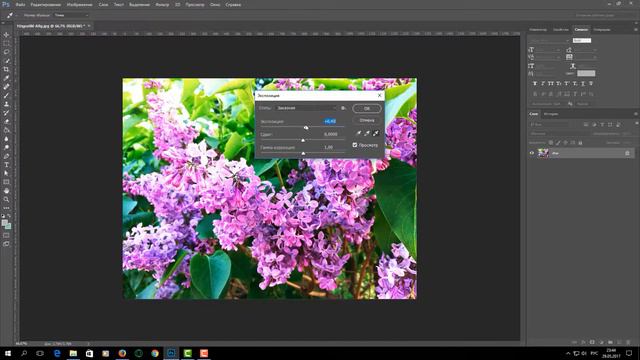
Task: Open preset options gear in Exposure dialog
Action: click(x=343, y=108)
